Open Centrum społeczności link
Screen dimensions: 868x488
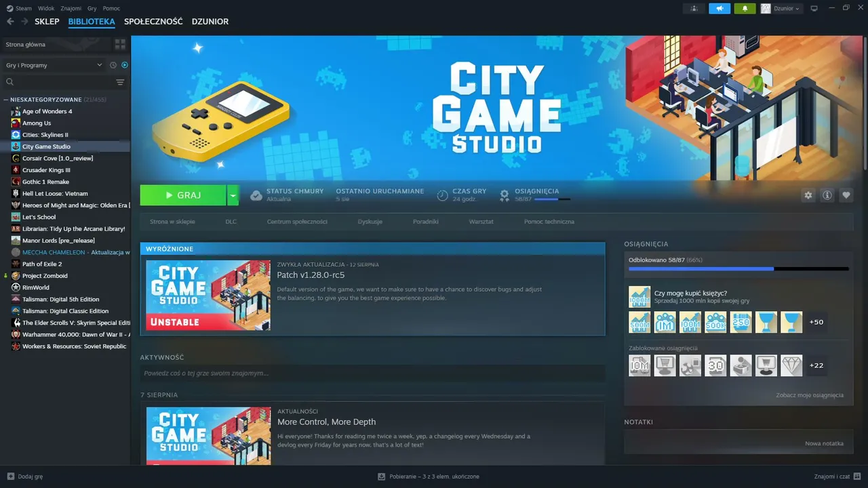pos(297,222)
